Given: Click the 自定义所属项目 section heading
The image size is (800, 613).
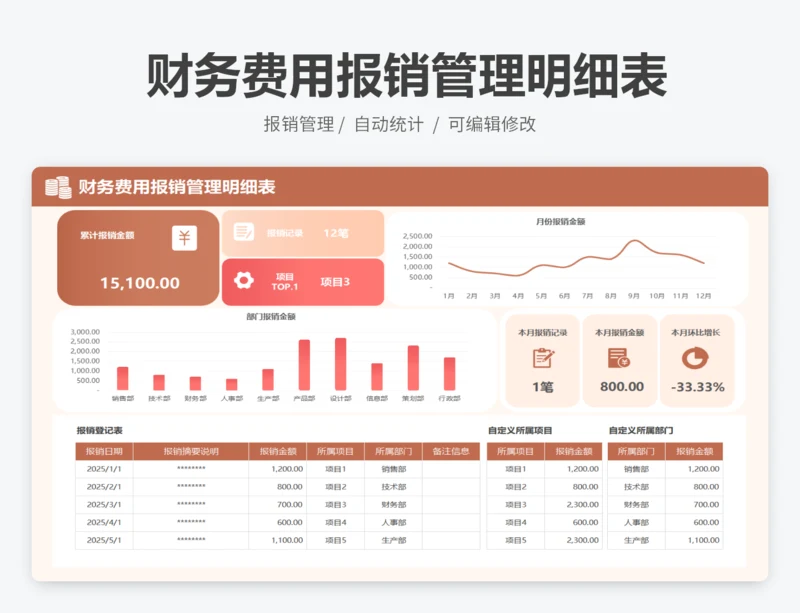Looking at the screenshot, I should coord(520,430).
